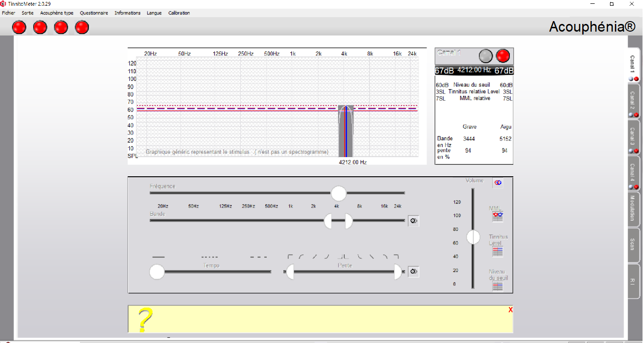
Task: Click the Fréquence slider handle
Action: (x=339, y=194)
